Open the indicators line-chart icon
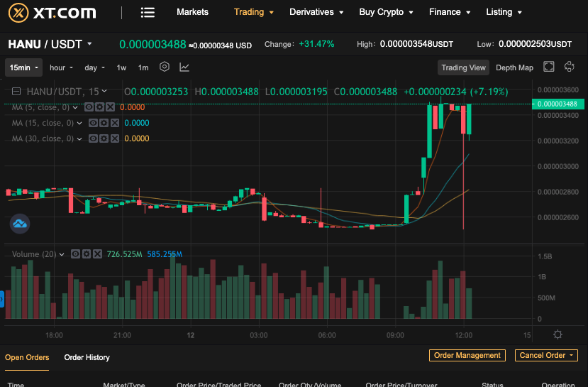 tap(184, 67)
